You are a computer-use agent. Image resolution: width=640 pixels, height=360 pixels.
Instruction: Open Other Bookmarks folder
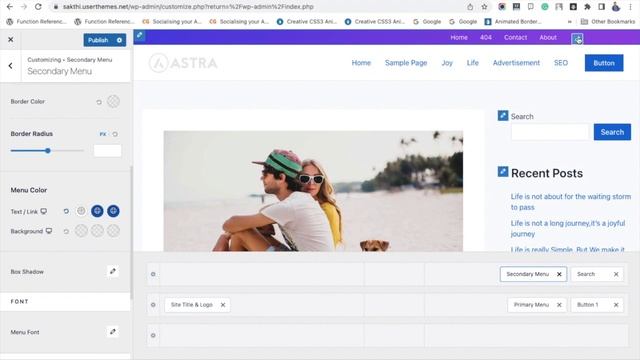pos(608,21)
